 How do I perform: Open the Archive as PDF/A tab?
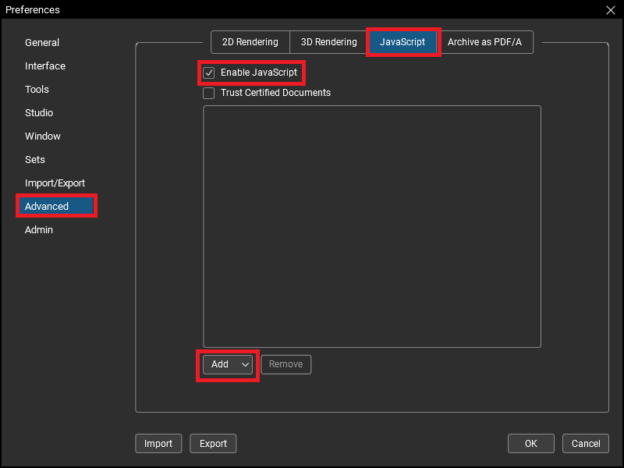point(484,42)
